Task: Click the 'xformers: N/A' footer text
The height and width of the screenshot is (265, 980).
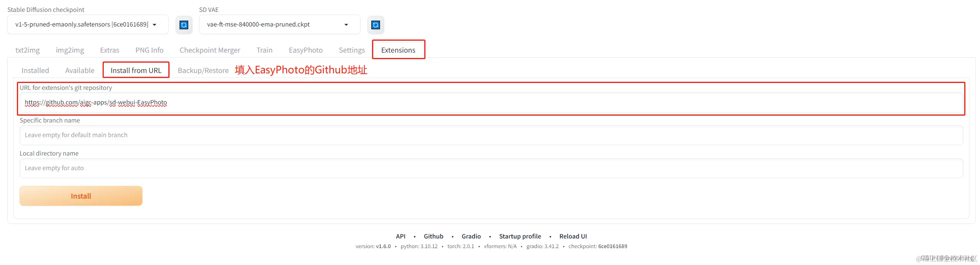Action: [x=500, y=246]
